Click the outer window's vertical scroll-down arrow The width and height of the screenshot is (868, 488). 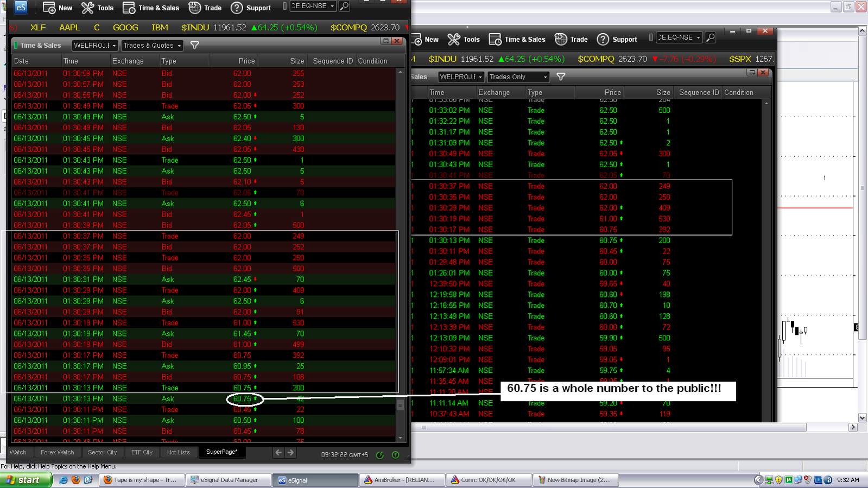coord(862,417)
